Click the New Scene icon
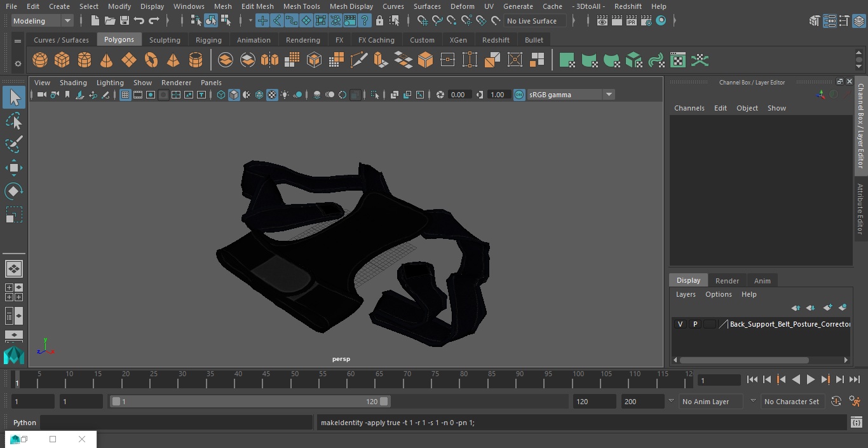The height and width of the screenshot is (448, 868). pos(95,21)
